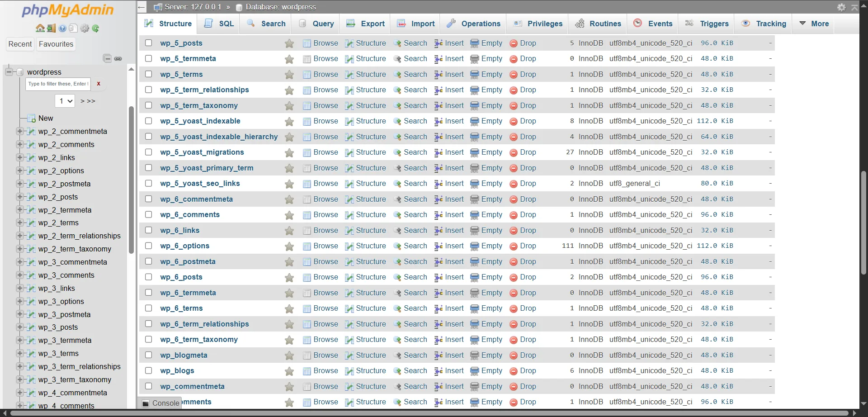Star the wp_6_options table as favourite

(x=289, y=246)
